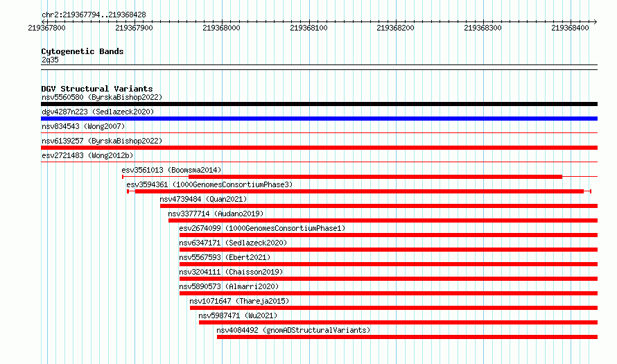
Task: Select the nsv4739484 red variant bar
Action: click(379, 206)
